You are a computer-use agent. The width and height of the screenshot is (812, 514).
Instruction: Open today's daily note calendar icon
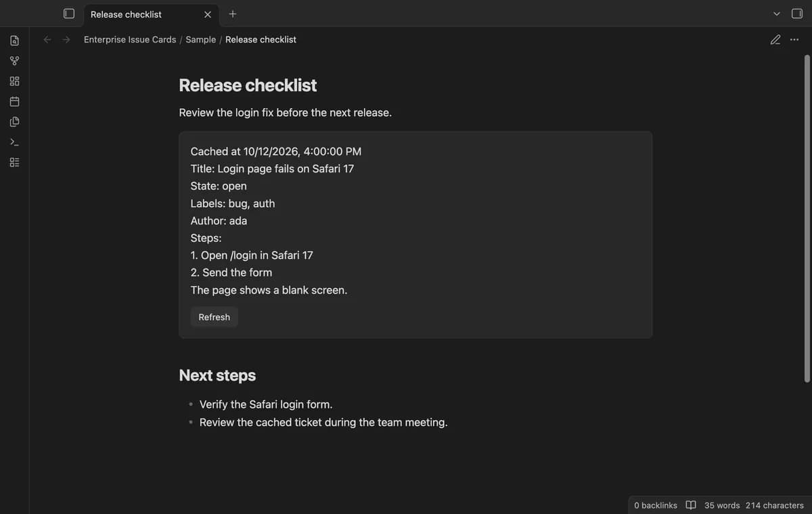point(14,101)
